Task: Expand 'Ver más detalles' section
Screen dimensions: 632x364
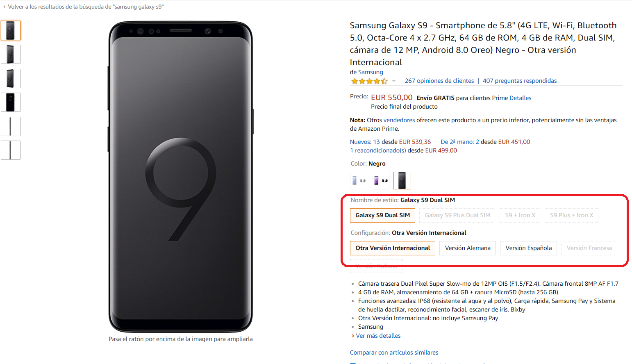Action: 378,336
